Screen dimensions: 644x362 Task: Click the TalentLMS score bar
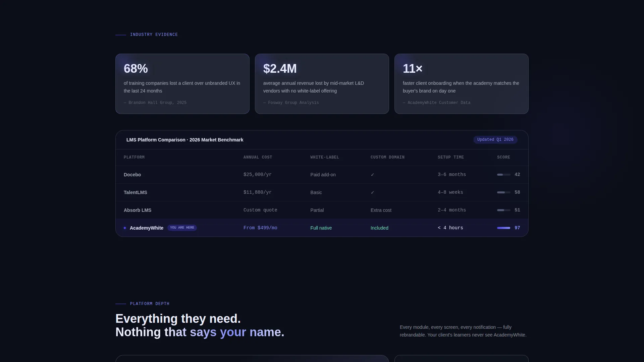point(503,192)
